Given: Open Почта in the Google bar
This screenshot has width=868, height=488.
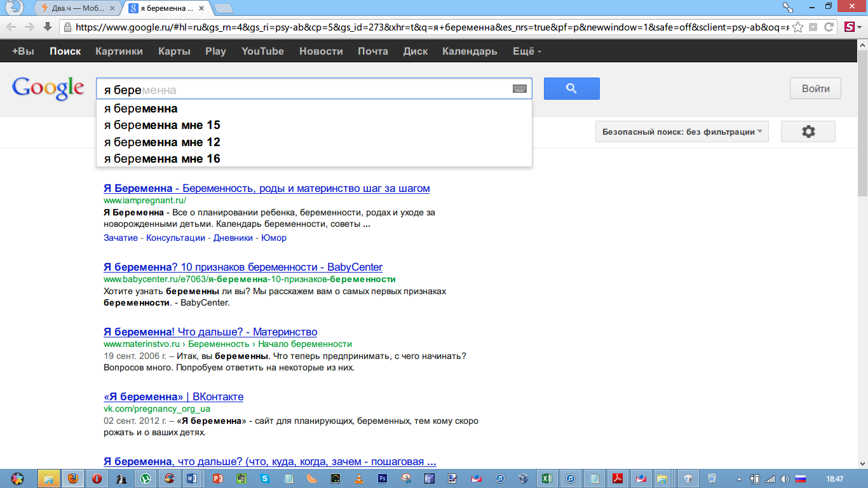Looking at the screenshot, I should point(373,51).
